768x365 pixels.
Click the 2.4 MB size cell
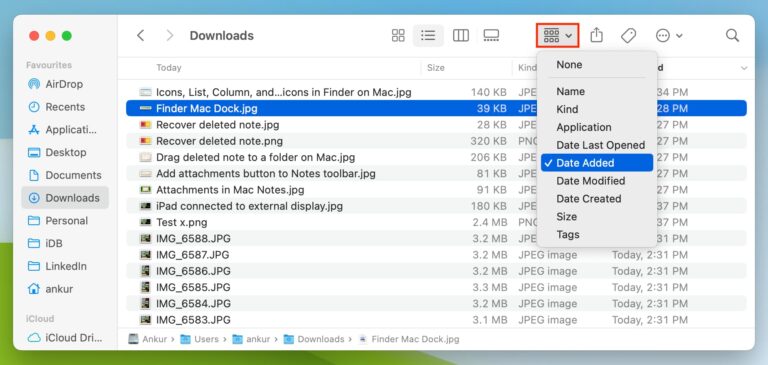pos(490,222)
